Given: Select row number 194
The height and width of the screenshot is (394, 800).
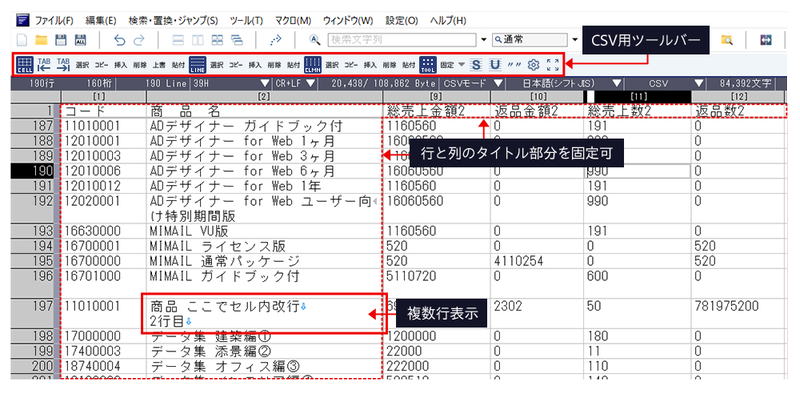Looking at the screenshot, I should coord(32,247).
